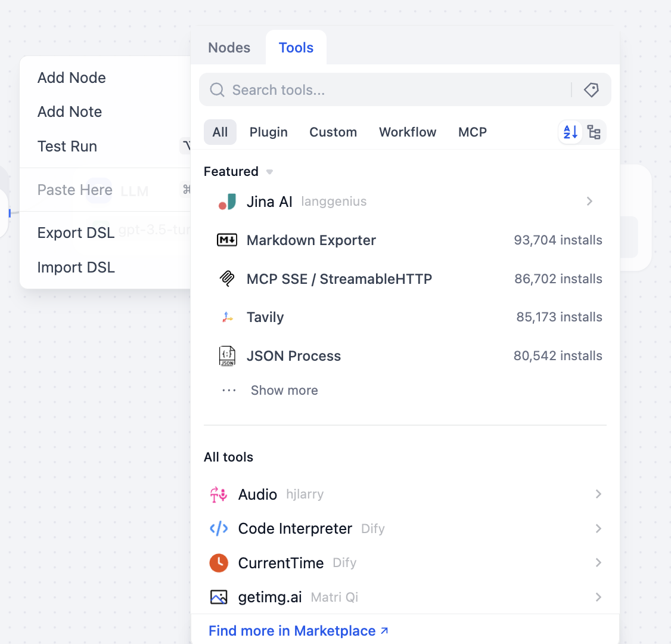This screenshot has height=644, width=671.
Task: Select the Tavily tool icon
Action: (x=227, y=317)
